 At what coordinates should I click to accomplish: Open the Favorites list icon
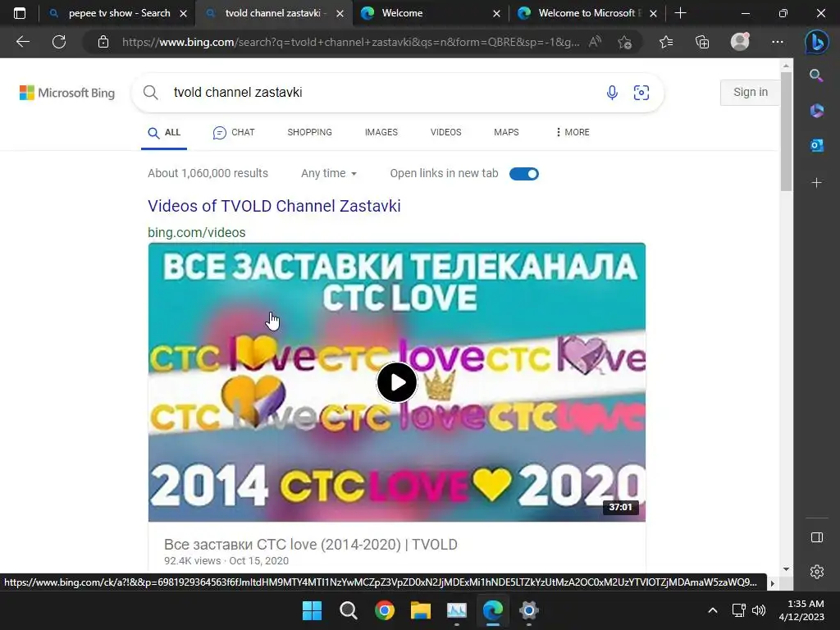pos(666,42)
